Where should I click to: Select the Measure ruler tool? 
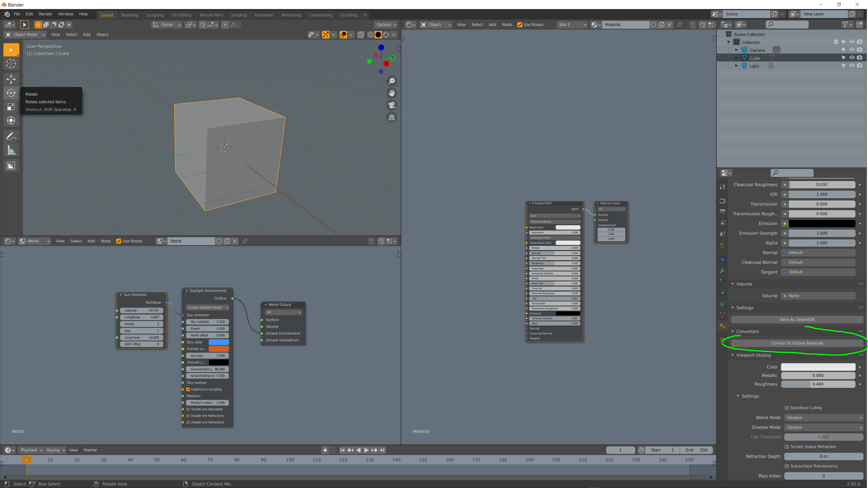click(x=11, y=150)
